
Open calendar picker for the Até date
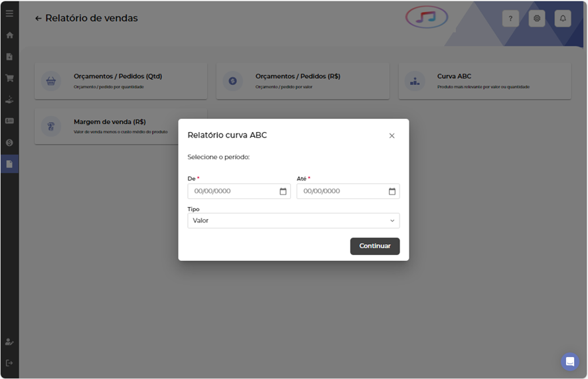click(392, 191)
